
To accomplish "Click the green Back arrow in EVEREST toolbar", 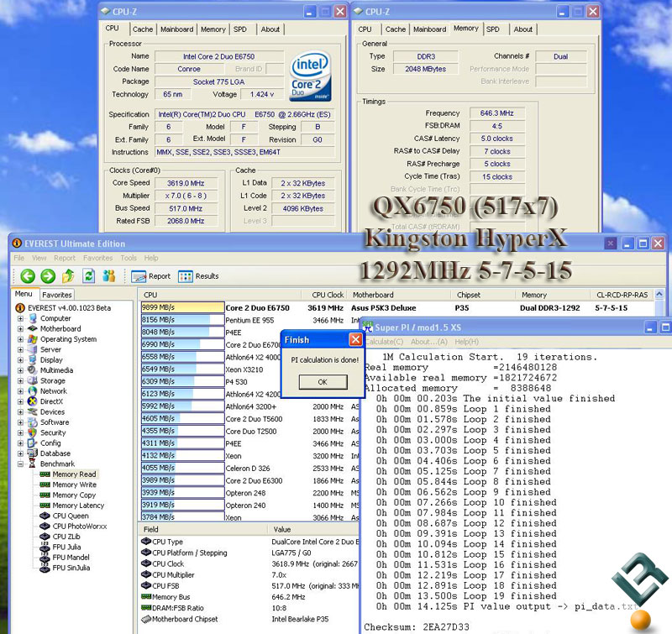I will pos(28,276).
